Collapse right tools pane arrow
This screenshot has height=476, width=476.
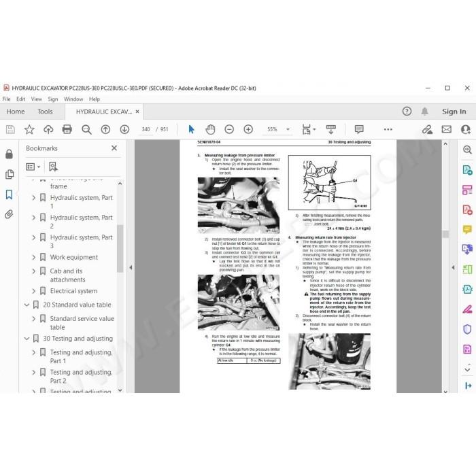coord(454,268)
